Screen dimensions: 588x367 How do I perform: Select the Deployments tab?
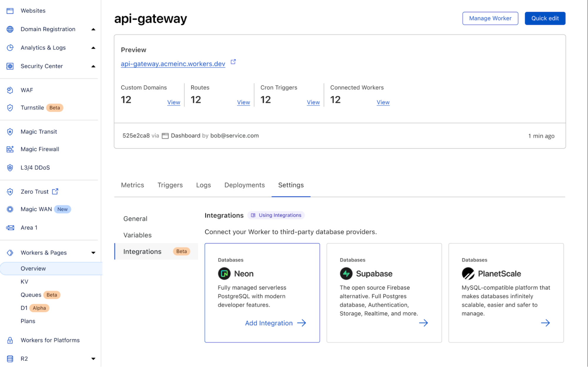click(244, 185)
